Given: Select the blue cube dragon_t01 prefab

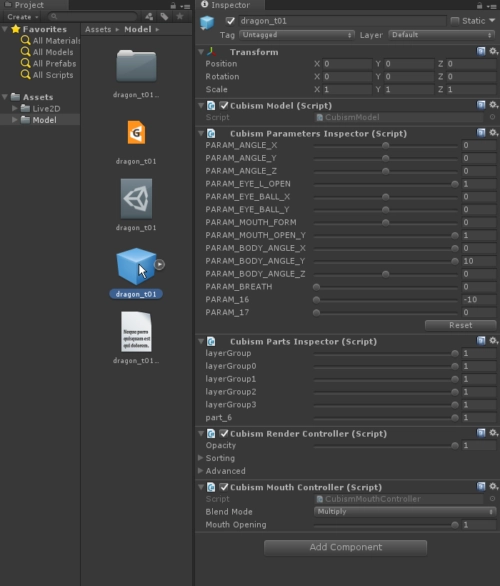Looking at the screenshot, I should click(x=136, y=266).
